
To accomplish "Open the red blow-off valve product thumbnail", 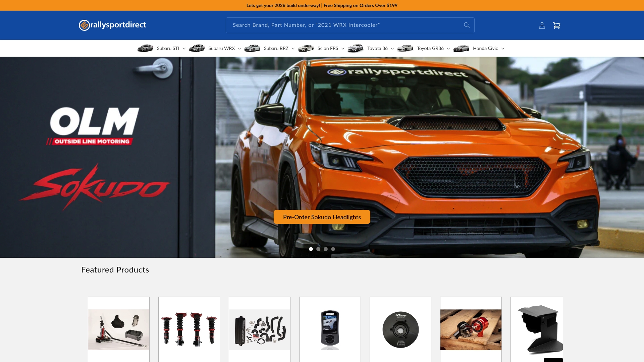I will click(x=471, y=329).
